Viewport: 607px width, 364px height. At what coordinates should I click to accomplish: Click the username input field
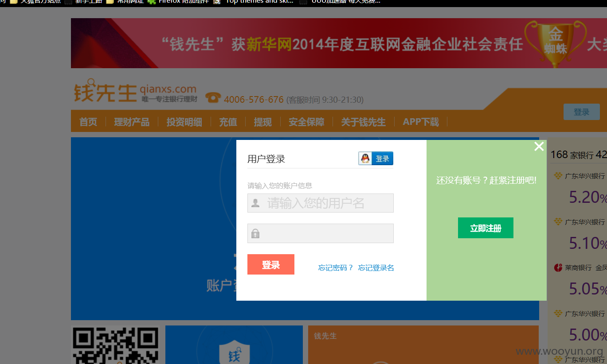tap(321, 203)
